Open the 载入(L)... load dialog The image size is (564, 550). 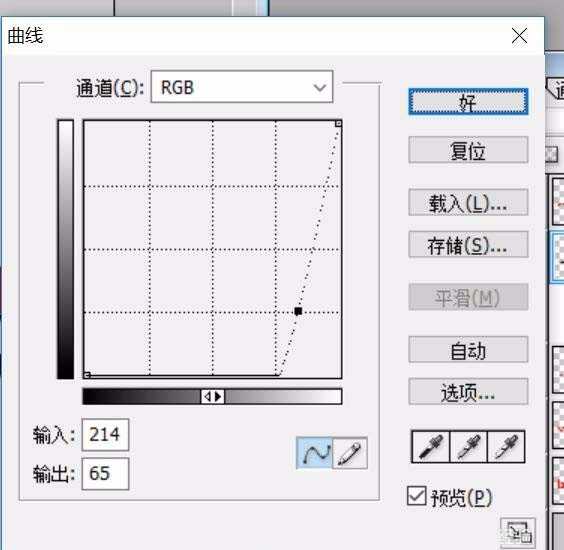(x=468, y=203)
